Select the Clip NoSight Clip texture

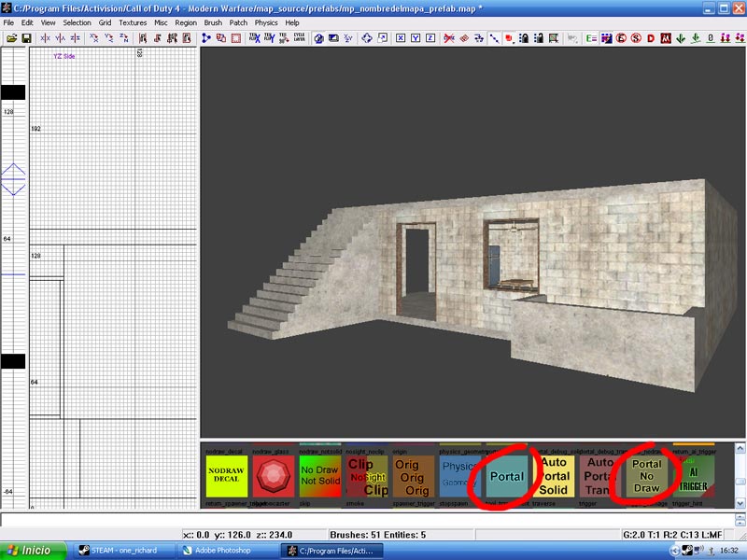367,476
